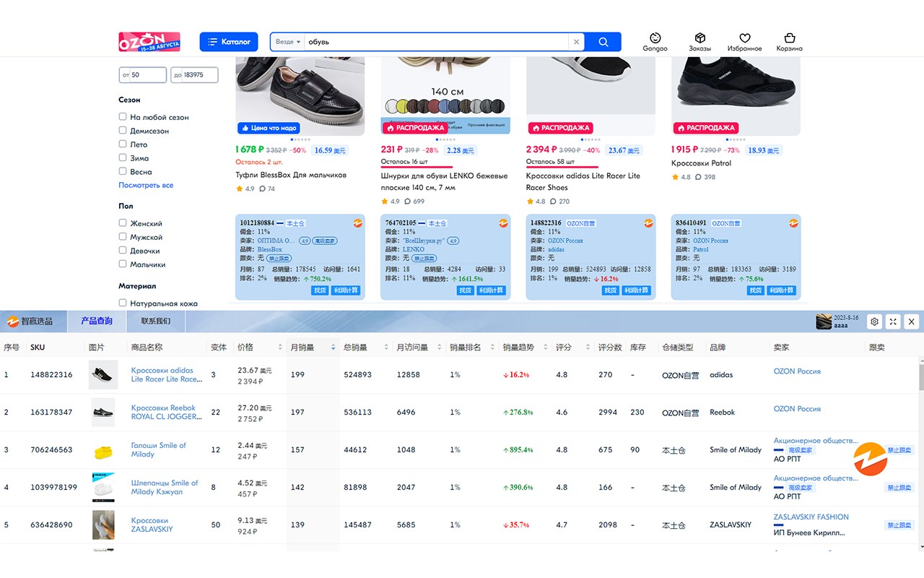Check the Лето season filter
The height and width of the screenshot is (578, 924).
tap(123, 144)
